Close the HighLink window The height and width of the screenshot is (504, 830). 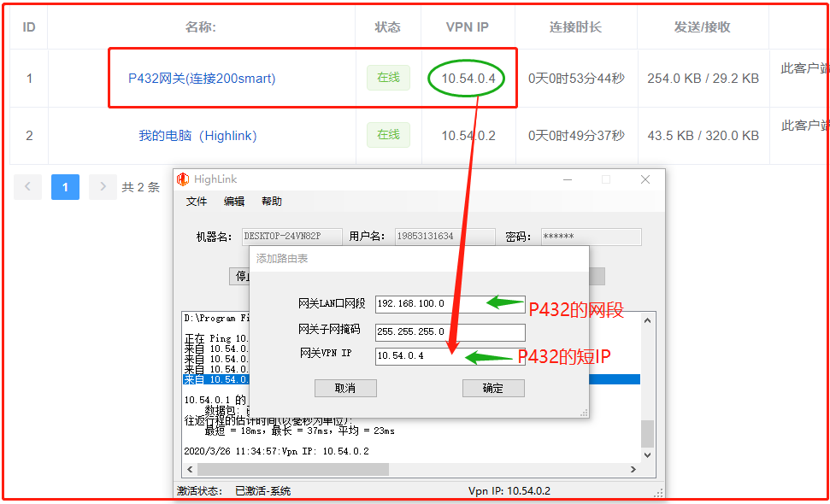pos(645,179)
